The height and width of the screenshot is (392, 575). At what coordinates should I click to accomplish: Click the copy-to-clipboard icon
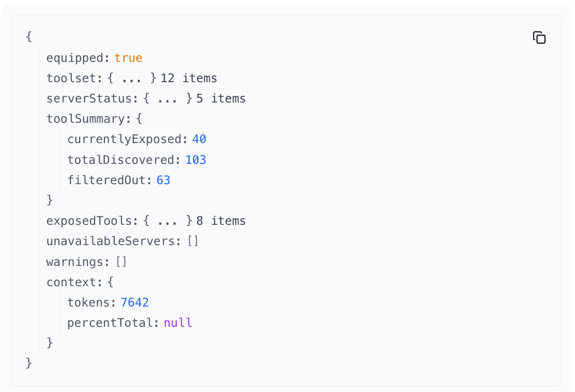pos(539,37)
